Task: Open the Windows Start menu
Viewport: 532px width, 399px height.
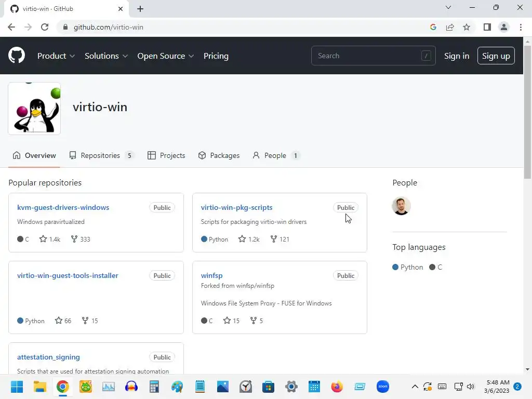Action: point(17,387)
